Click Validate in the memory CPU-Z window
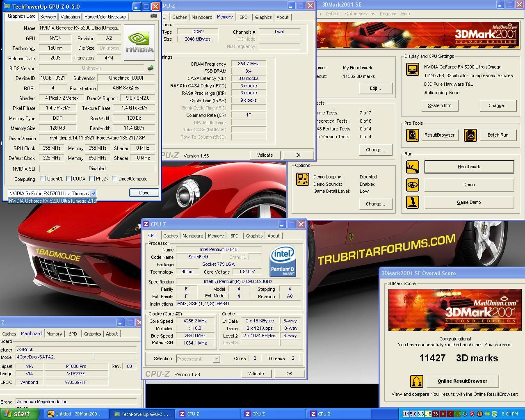Image resolution: width=525 pixels, height=420 pixels. click(x=265, y=155)
